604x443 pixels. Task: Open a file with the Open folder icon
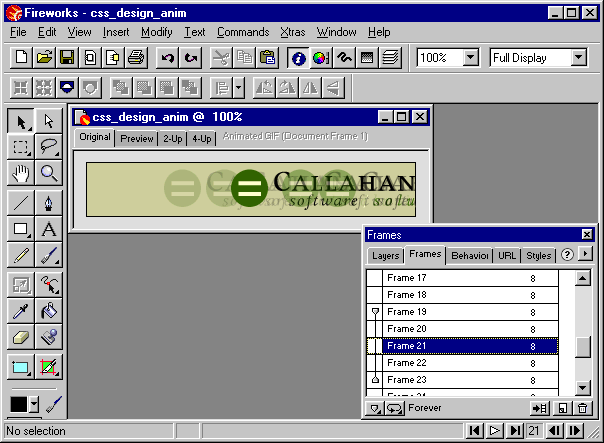pos(44,58)
